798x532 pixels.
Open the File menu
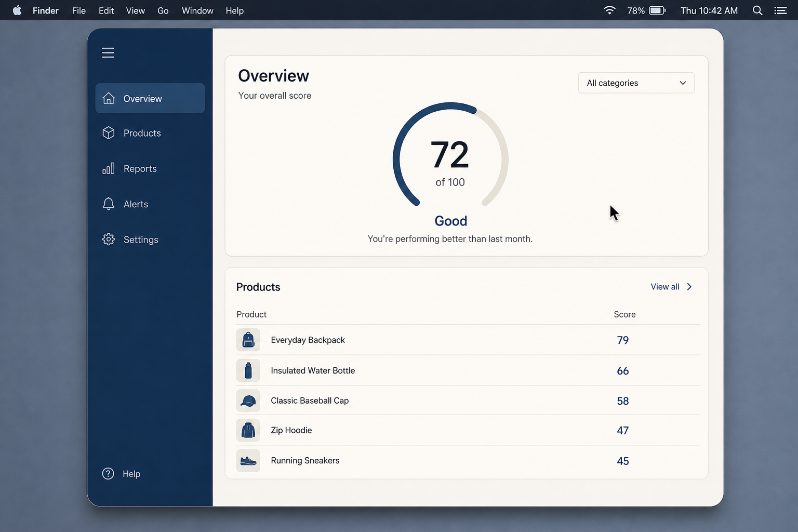tap(79, 10)
